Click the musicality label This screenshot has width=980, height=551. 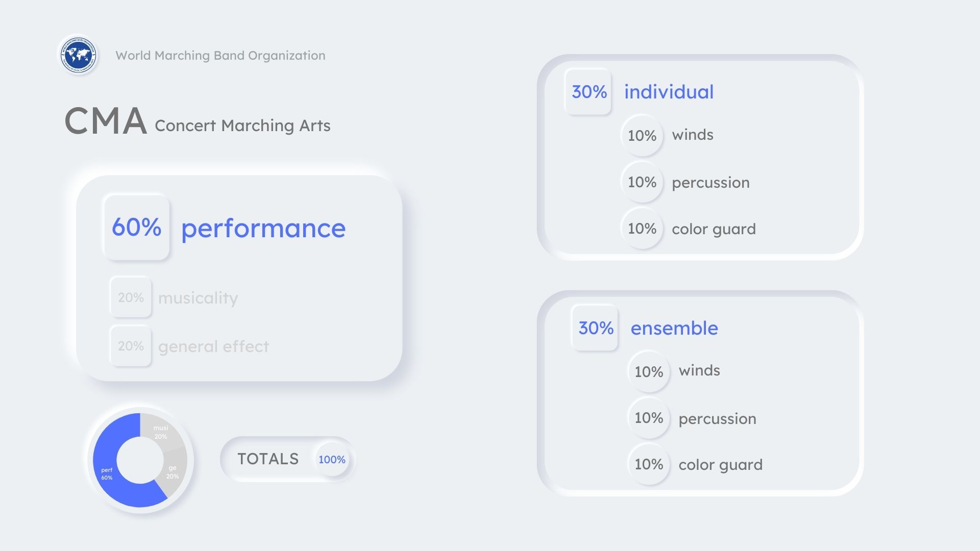(x=198, y=298)
